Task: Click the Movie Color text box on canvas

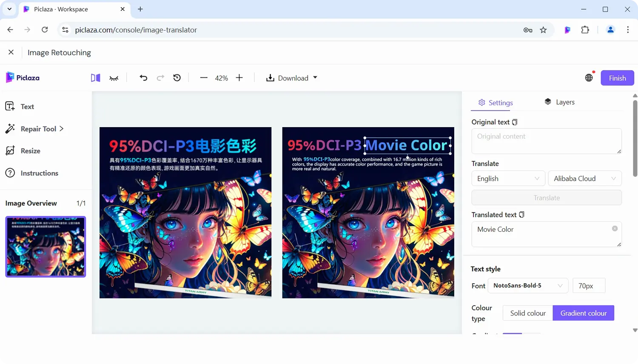Action: [x=407, y=145]
